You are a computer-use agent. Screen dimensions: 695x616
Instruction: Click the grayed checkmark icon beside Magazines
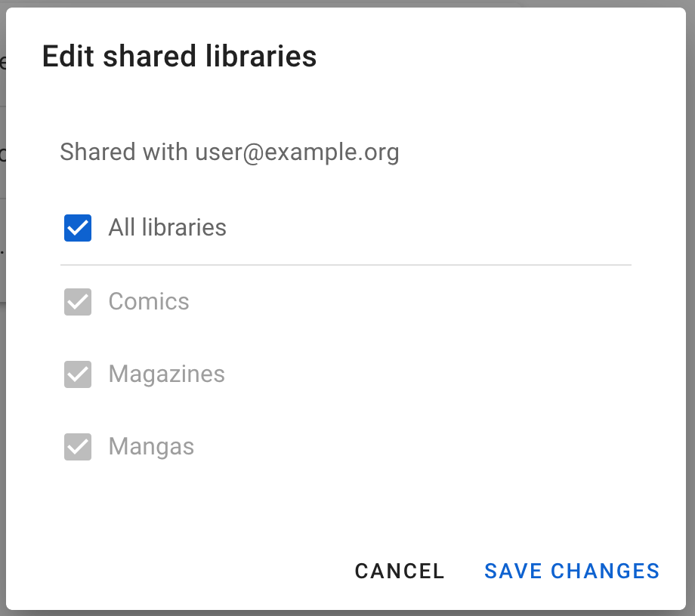click(x=77, y=374)
